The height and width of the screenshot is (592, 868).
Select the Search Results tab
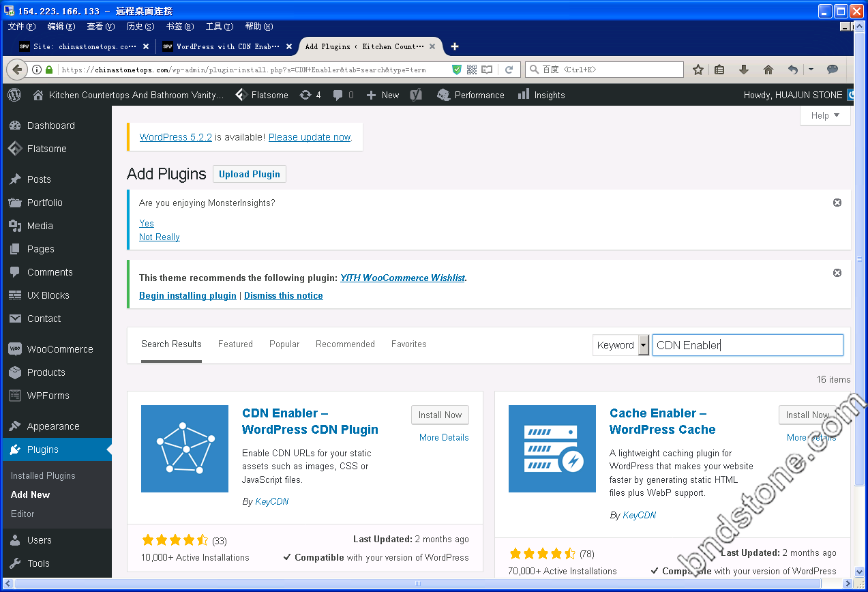point(171,344)
